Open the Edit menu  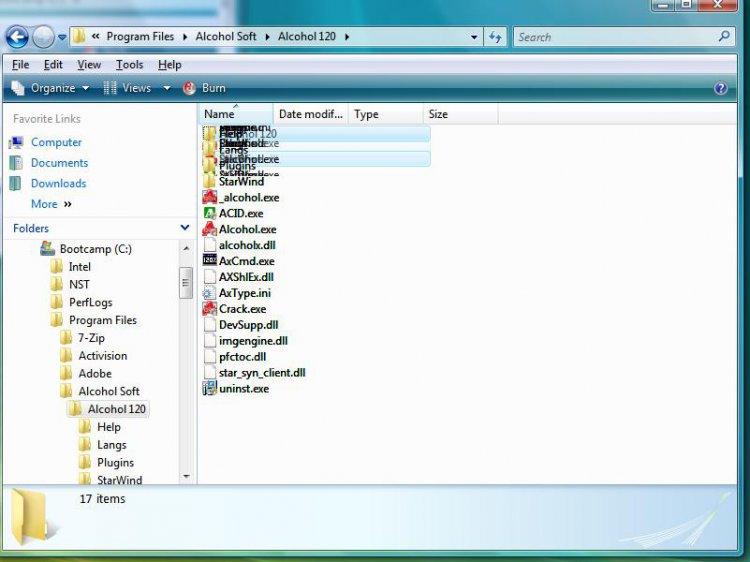pos(53,65)
